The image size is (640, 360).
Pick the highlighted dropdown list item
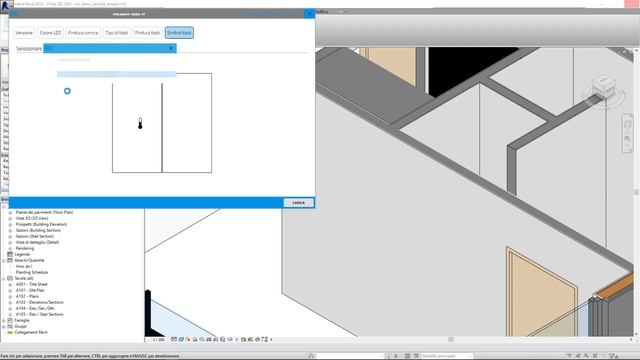(116, 74)
